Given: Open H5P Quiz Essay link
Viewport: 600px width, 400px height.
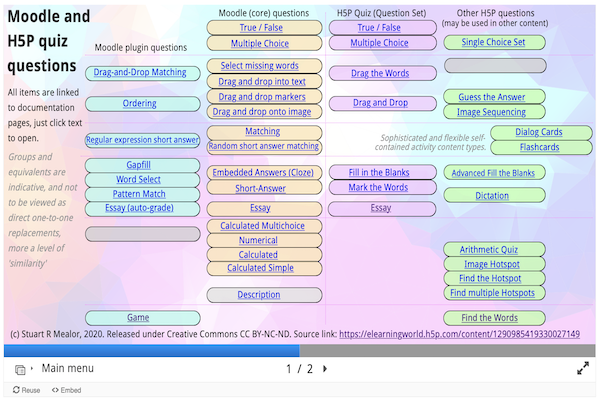Looking at the screenshot, I should (381, 208).
